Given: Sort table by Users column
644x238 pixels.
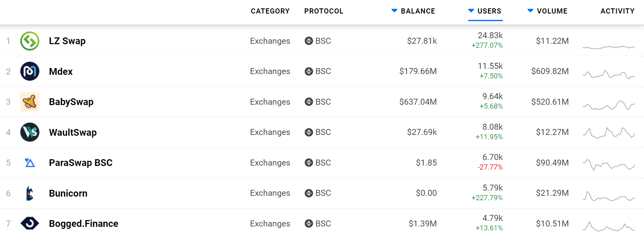Looking at the screenshot, I should 489,11.
